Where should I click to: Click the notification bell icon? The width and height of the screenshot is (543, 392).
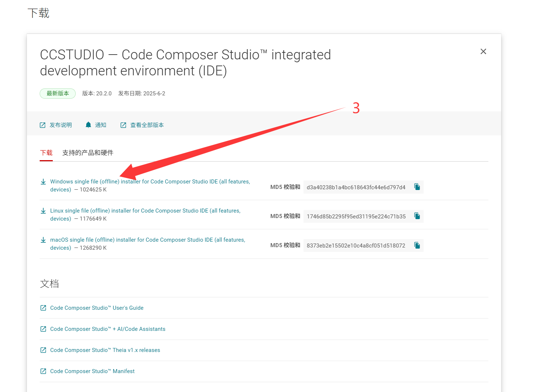coord(88,125)
